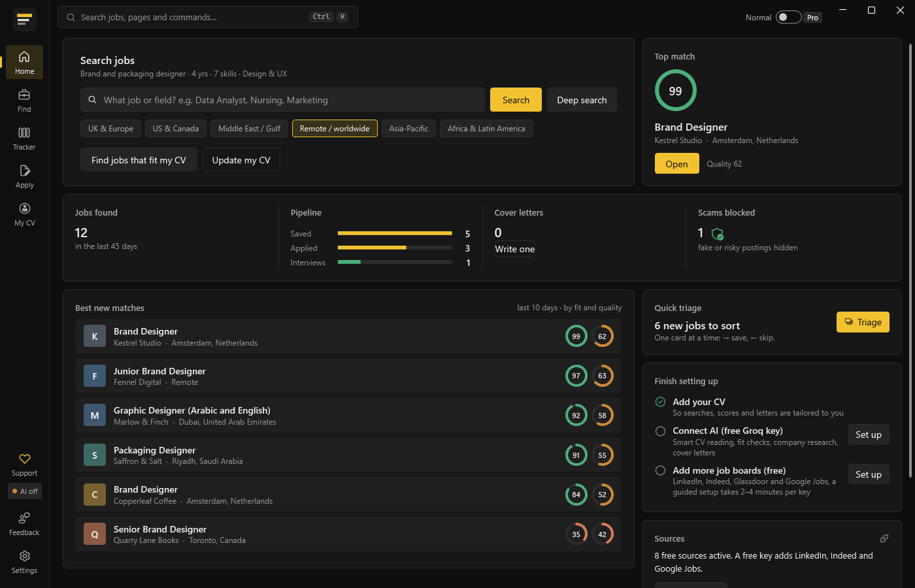Click the Applied pipeline progress bar
The image size is (915, 588).
(395, 248)
